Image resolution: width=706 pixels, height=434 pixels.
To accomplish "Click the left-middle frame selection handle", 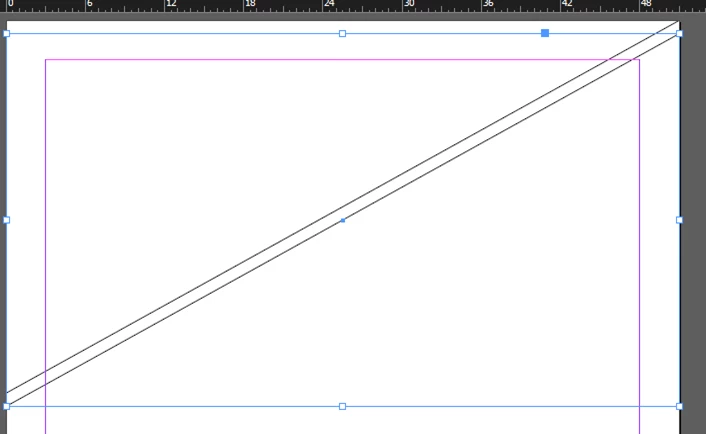I will (x=6, y=220).
